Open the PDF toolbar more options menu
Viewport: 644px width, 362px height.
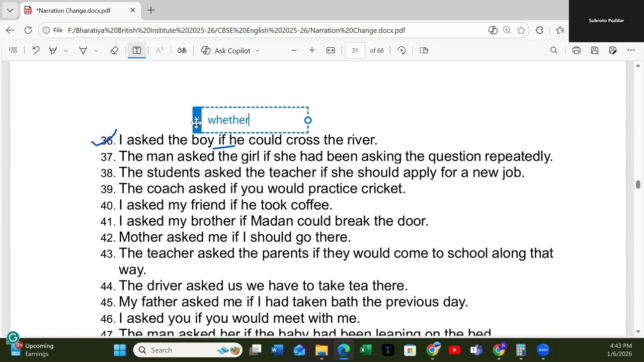[x=631, y=50]
